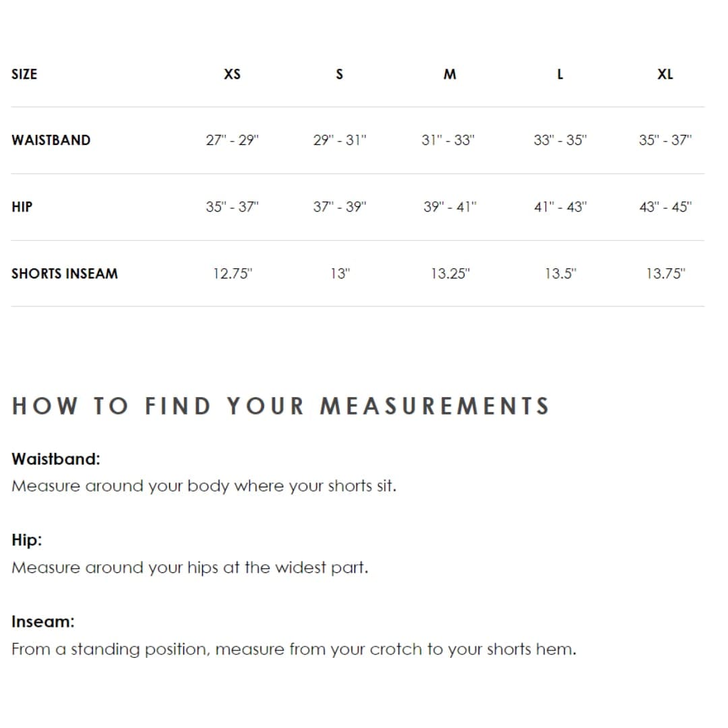Viewport: 728px width, 728px height.
Task: Click the 35" - 37" XL waistband cell
Action: [665, 140]
